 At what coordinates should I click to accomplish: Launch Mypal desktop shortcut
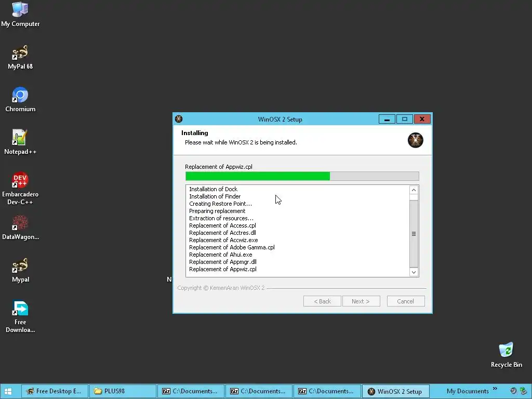coord(20,270)
